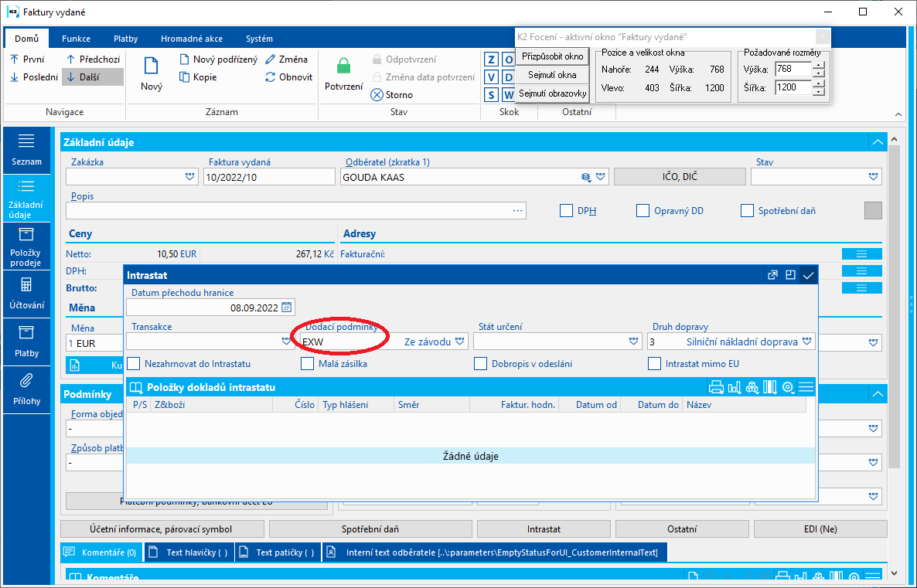Enable Dobropis v odeslání checkbox

pyautogui.click(x=480, y=364)
